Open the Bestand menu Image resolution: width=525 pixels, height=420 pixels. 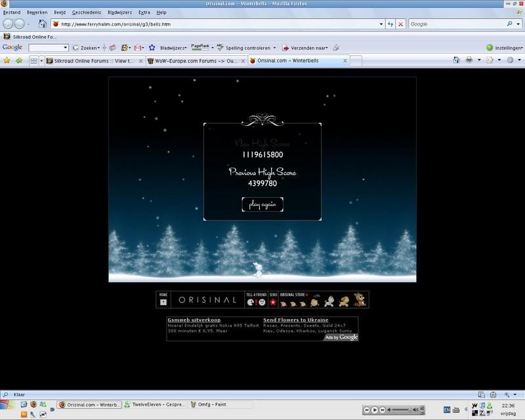click(x=12, y=12)
